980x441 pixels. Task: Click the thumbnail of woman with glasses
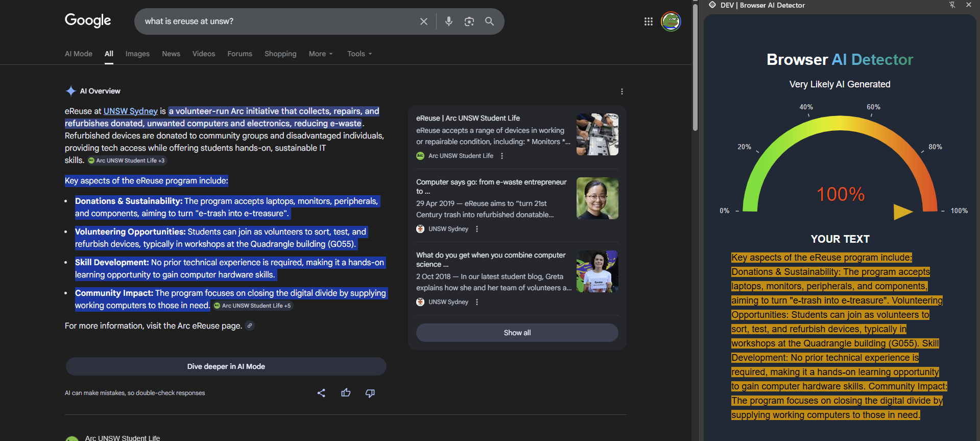pyautogui.click(x=597, y=198)
